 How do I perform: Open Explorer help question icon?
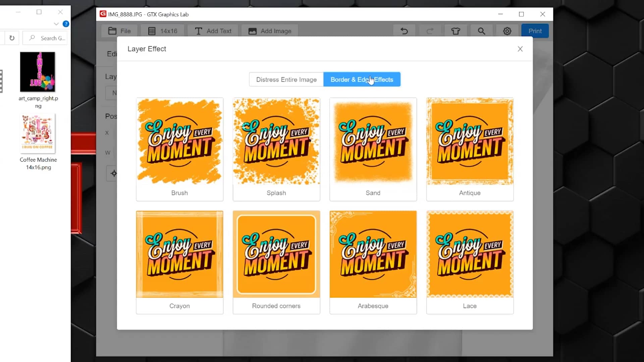(66, 24)
